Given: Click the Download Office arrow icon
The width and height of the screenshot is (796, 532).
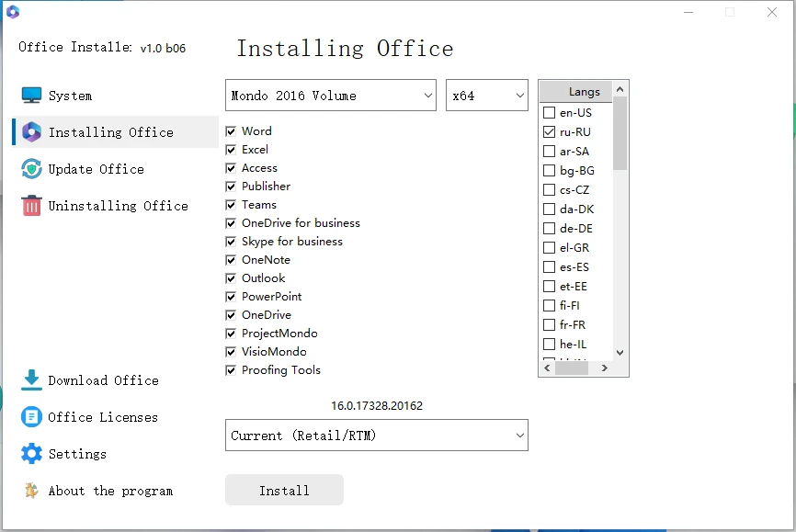Looking at the screenshot, I should 31,380.
